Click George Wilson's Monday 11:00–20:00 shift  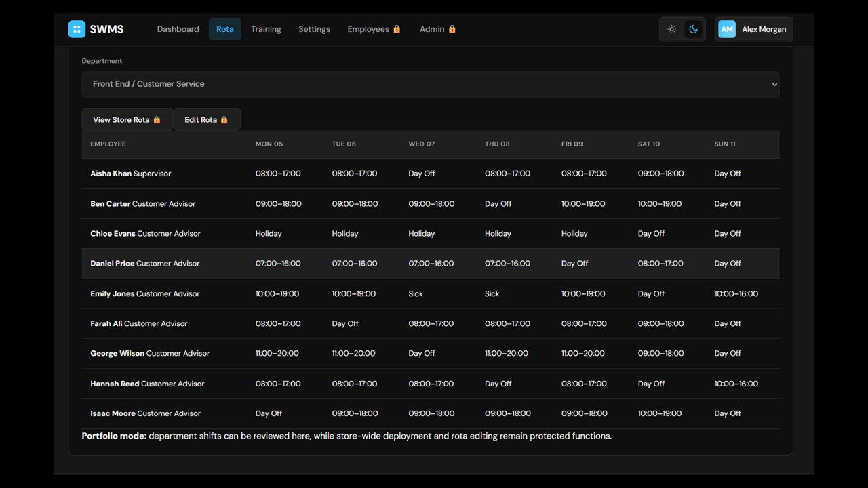click(277, 353)
